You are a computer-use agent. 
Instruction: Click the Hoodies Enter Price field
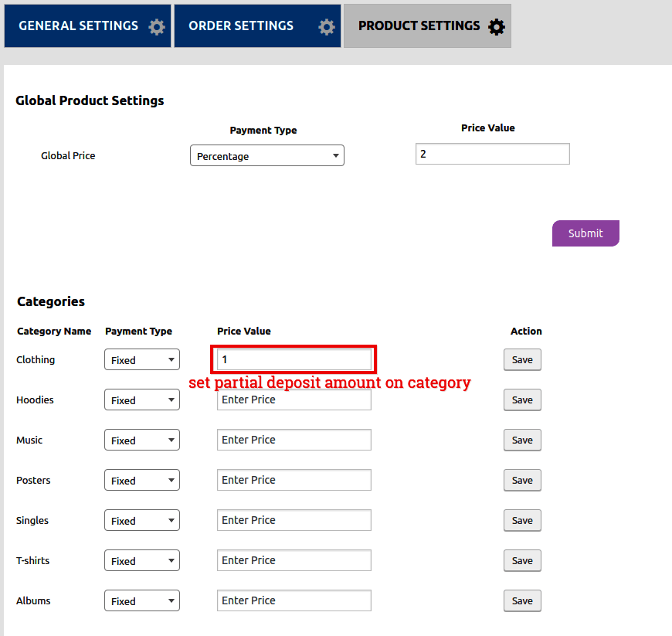[294, 400]
